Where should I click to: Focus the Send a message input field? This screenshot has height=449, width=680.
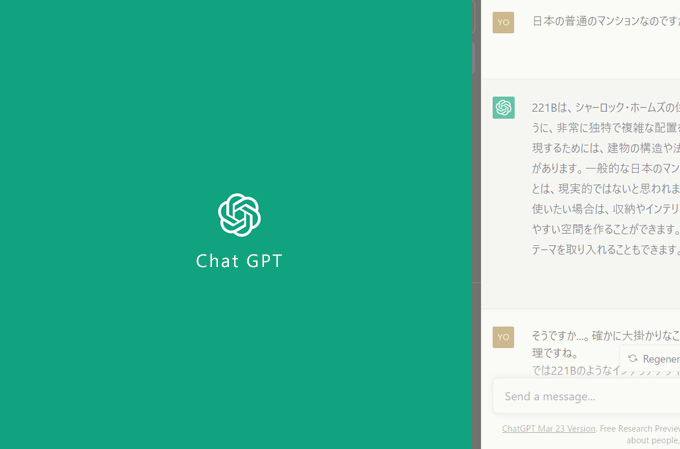click(x=586, y=396)
